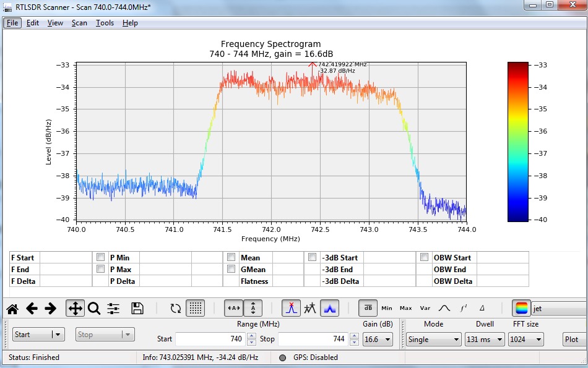Toggle the peak marker icon
Image resolution: width=588 pixels, height=368 pixels.
click(291, 309)
